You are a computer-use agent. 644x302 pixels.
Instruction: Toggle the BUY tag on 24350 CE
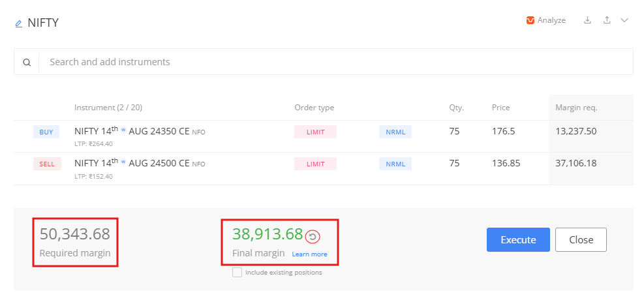(x=46, y=132)
